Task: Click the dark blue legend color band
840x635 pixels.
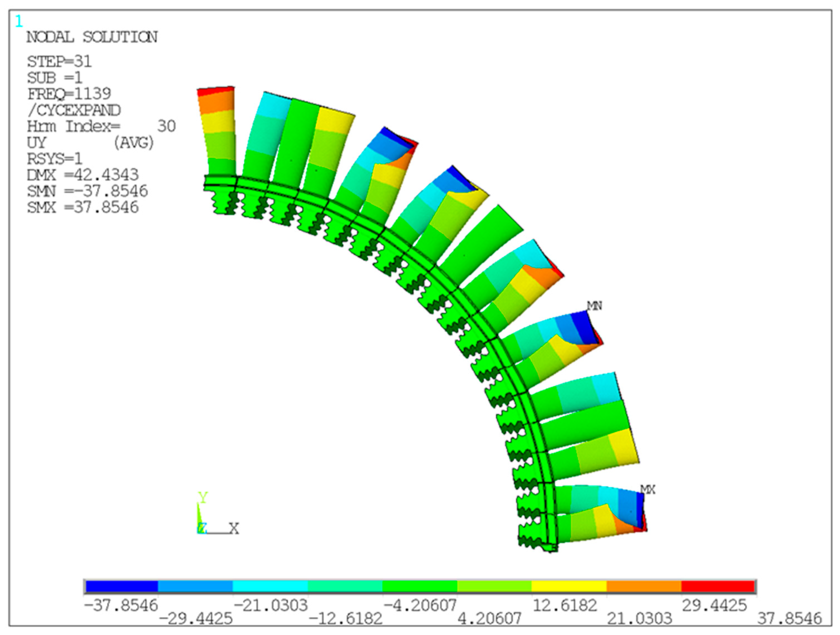Action: (x=122, y=586)
